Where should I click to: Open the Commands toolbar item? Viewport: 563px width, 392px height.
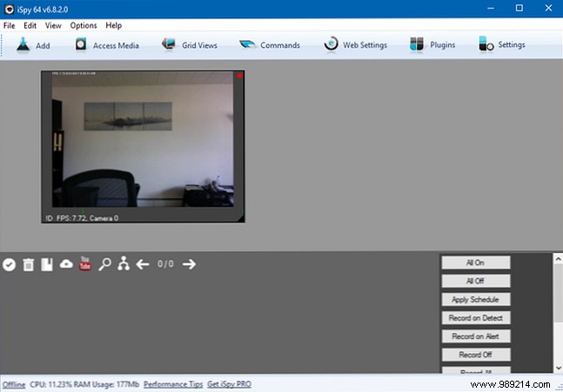click(x=270, y=45)
